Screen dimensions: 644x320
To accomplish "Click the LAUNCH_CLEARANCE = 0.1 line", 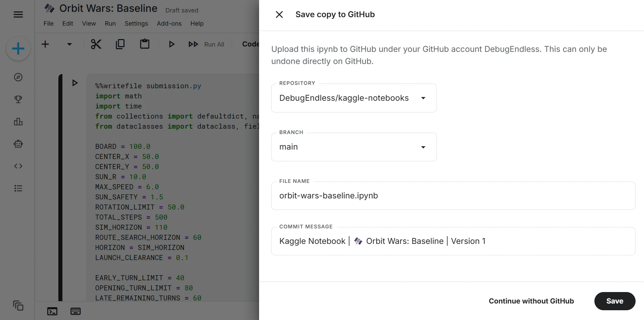I will 142,258.
